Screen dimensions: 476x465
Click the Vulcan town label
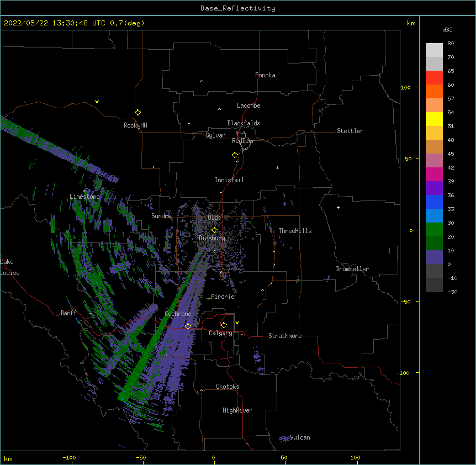300,437
